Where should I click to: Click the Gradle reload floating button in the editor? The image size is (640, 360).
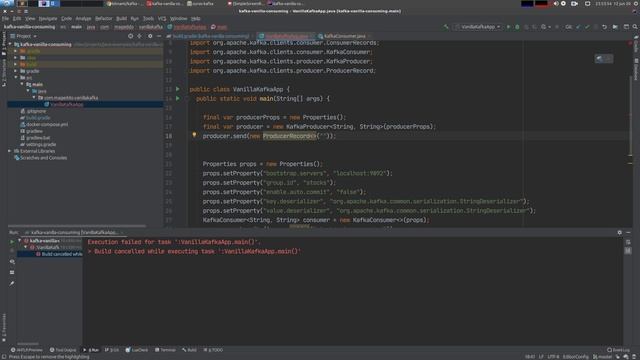(604, 59)
